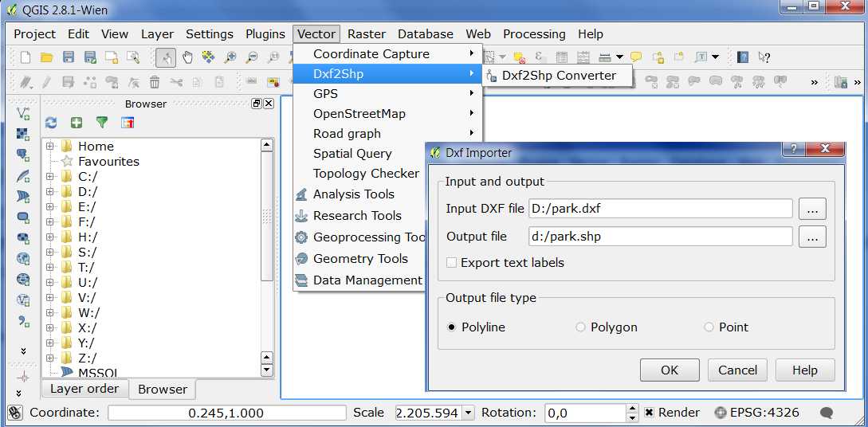
Task: Open a project with the folder icon
Action: pos(46,57)
